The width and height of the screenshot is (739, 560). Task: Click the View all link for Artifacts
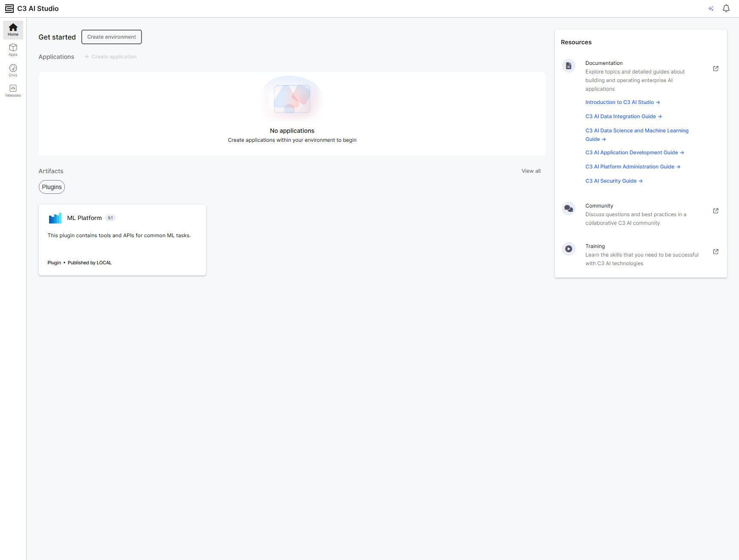point(531,171)
